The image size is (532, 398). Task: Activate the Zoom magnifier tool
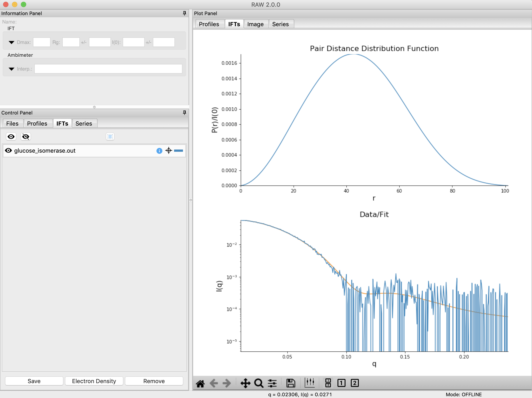(259, 383)
